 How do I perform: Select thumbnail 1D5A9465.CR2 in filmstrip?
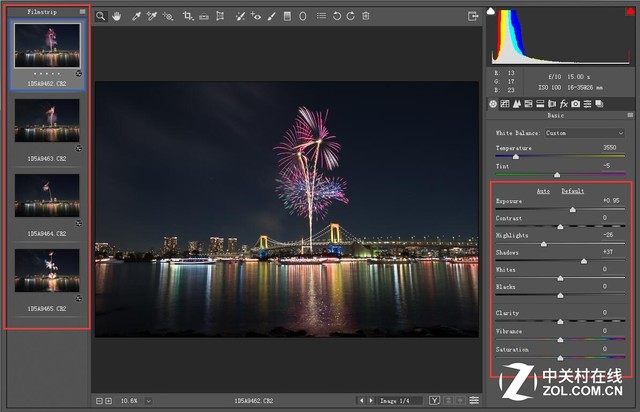47,271
